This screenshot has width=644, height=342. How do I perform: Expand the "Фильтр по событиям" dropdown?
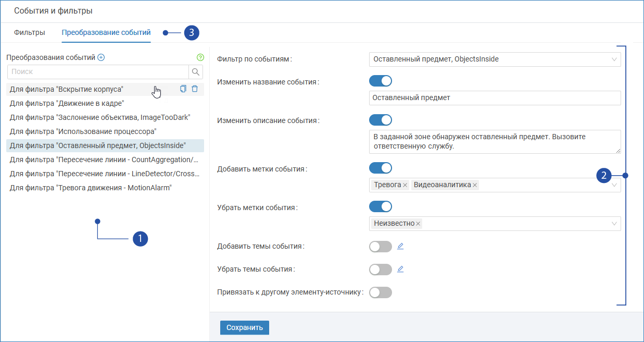click(x=614, y=59)
